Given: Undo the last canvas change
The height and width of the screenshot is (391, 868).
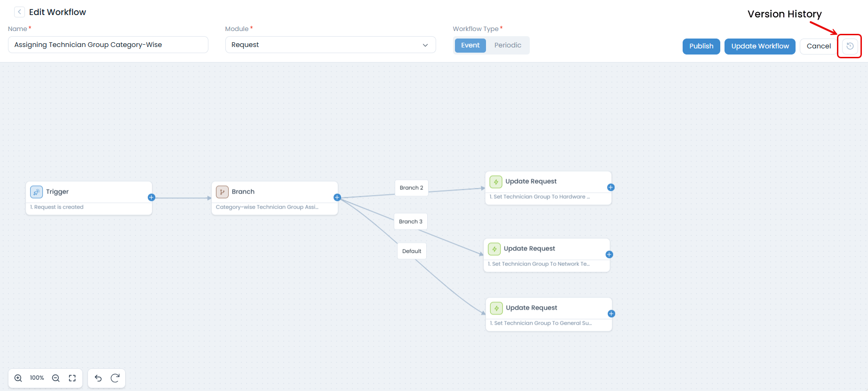Looking at the screenshot, I should tap(98, 378).
